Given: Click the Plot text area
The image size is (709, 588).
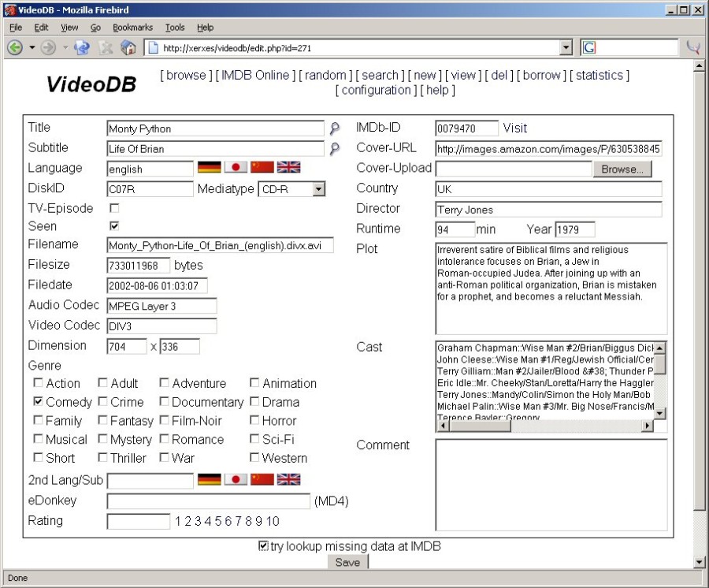Looking at the screenshot, I should pos(551,288).
